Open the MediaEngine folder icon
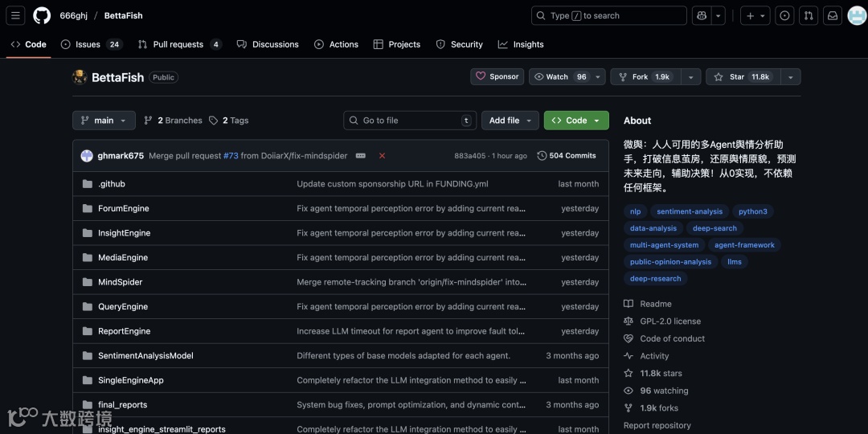Image resolution: width=868 pixels, height=434 pixels. point(88,257)
